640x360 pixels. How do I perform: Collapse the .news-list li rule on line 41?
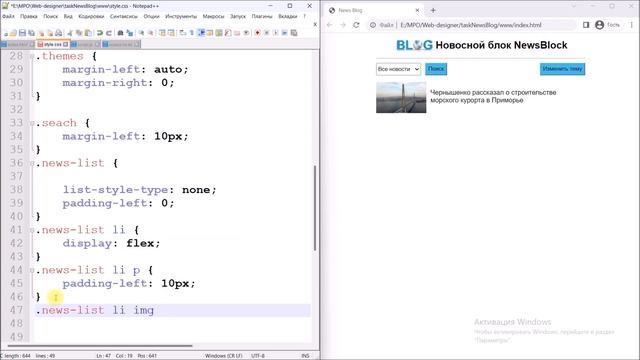(31, 230)
